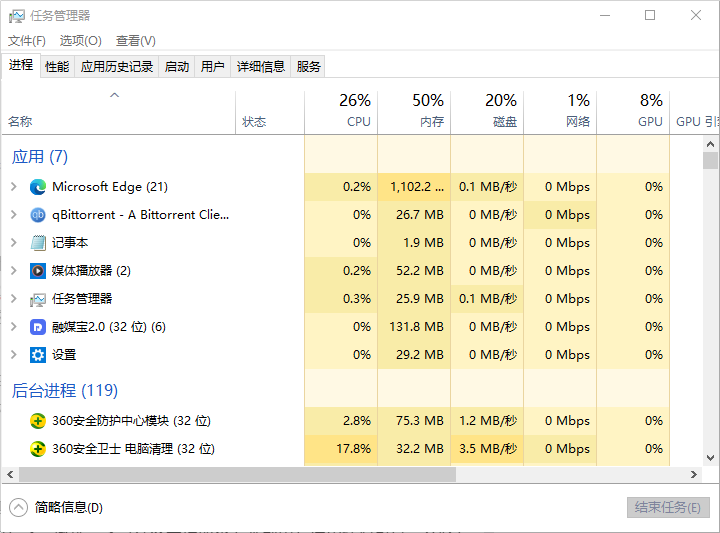Click the 任务管理器 row icon
Image resolution: width=720 pixels, height=533 pixels.
(38, 299)
